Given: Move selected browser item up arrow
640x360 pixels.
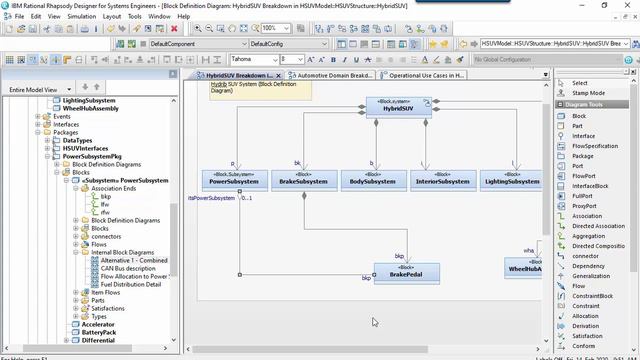Looking at the screenshot, I should (97, 87).
